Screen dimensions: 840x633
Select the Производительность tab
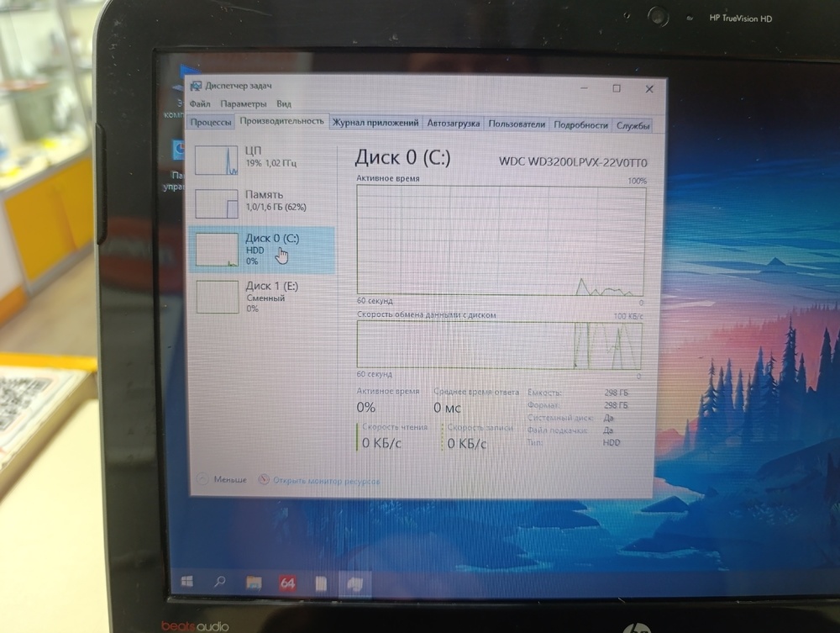(x=281, y=121)
